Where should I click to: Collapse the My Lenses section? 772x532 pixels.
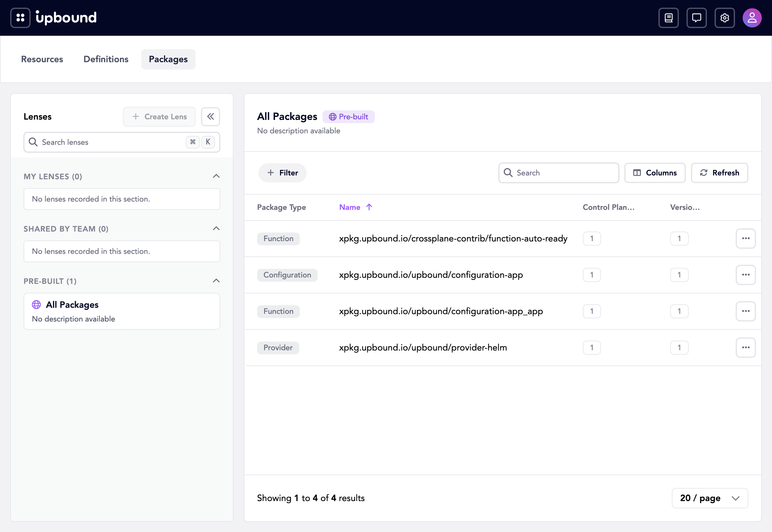click(216, 176)
